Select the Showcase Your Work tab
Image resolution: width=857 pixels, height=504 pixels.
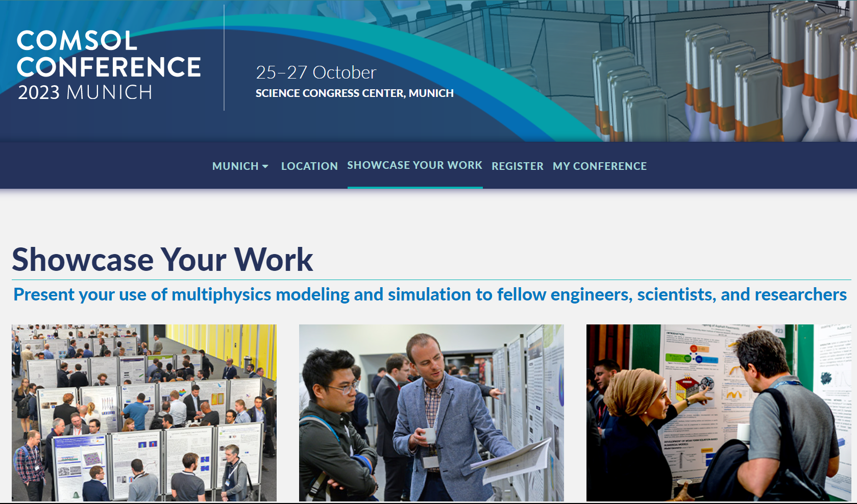[414, 165]
